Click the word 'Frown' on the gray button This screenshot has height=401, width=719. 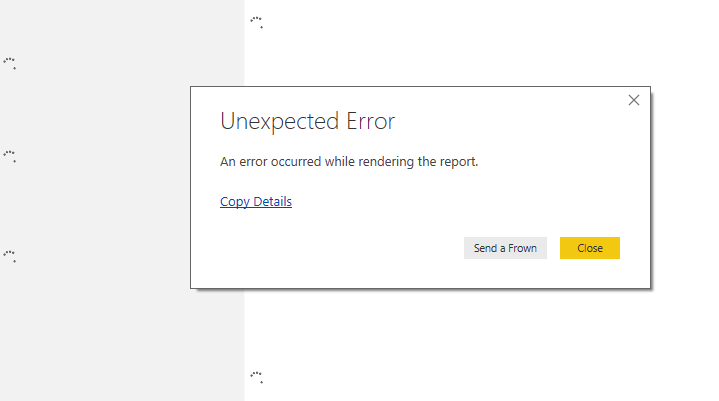pos(522,248)
